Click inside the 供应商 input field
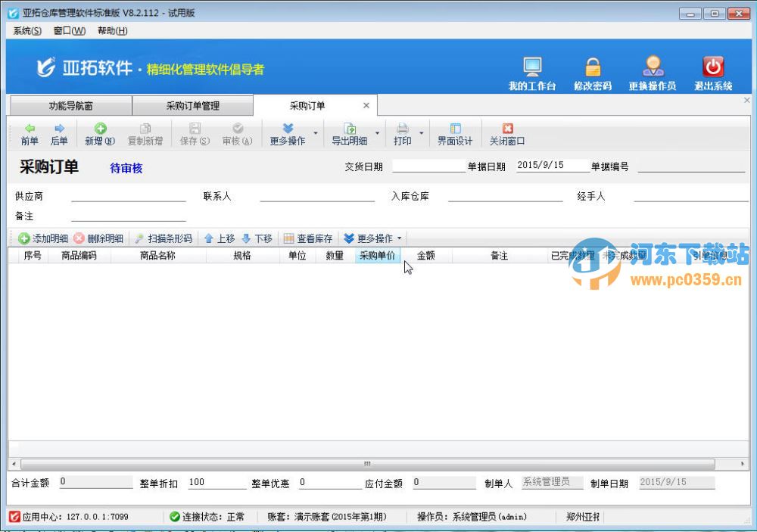This screenshot has height=532, width=757. point(127,197)
